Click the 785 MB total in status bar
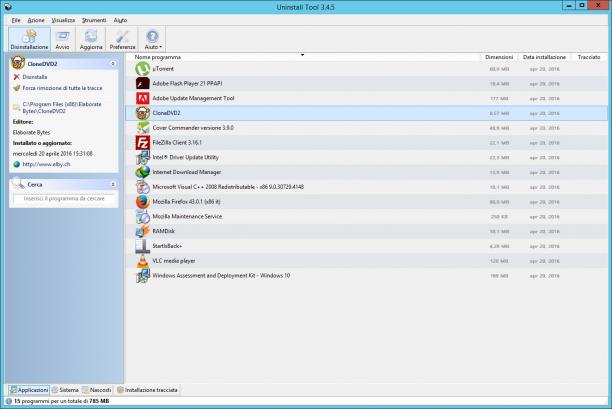612x409 pixels. tap(99, 401)
